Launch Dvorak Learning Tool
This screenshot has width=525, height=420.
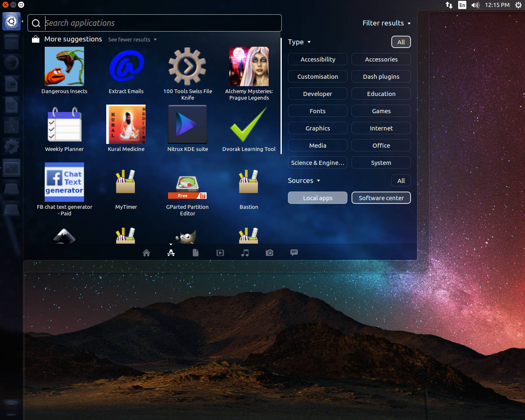[x=249, y=128]
